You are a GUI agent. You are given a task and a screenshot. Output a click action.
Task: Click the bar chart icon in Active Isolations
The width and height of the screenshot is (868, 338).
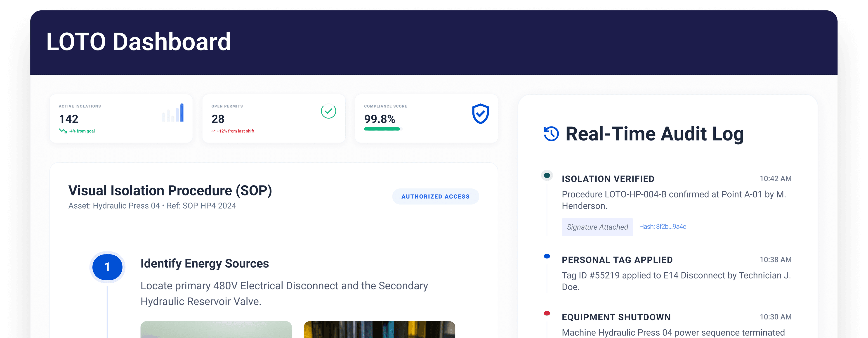(x=173, y=112)
